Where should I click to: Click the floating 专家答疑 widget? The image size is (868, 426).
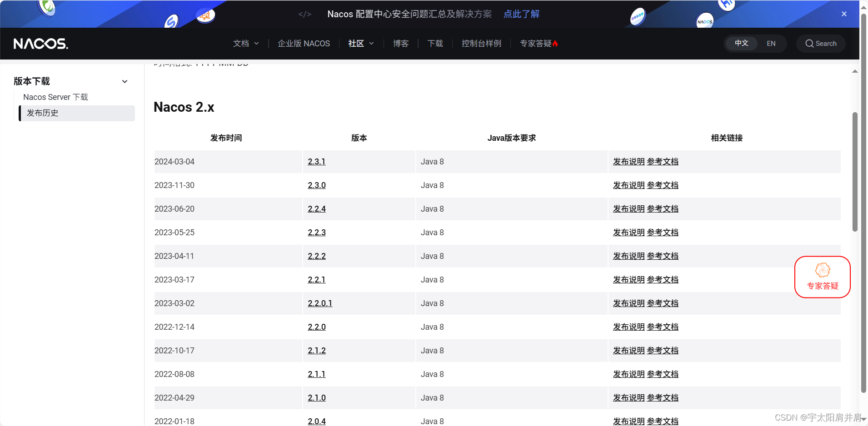tap(822, 277)
